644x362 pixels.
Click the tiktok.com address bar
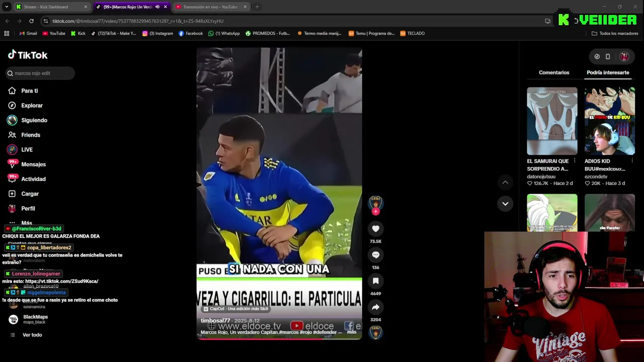click(292, 21)
